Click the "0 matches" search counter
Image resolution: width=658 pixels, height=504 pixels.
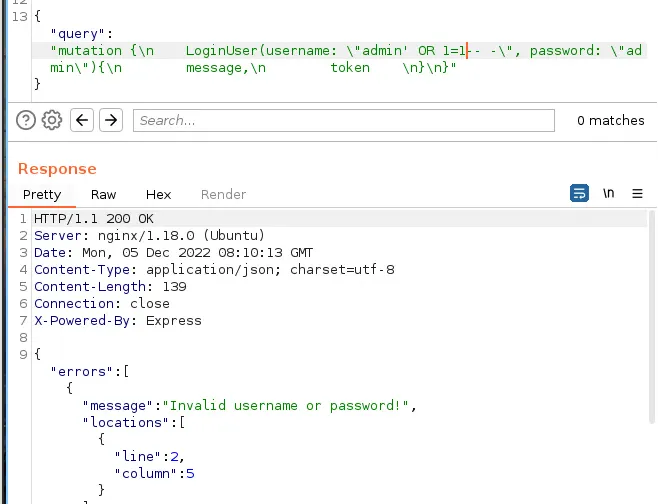tap(611, 120)
